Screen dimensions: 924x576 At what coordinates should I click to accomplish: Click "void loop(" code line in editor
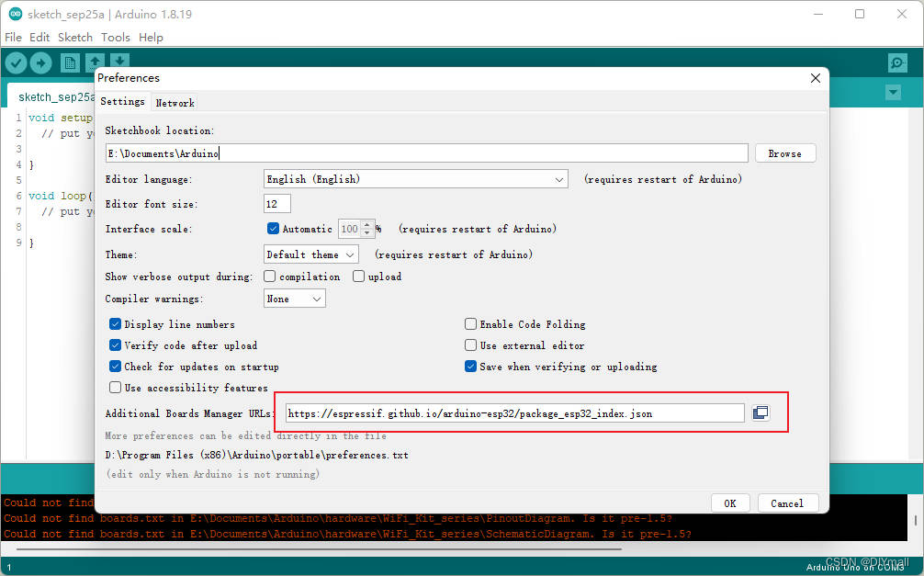click(61, 196)
